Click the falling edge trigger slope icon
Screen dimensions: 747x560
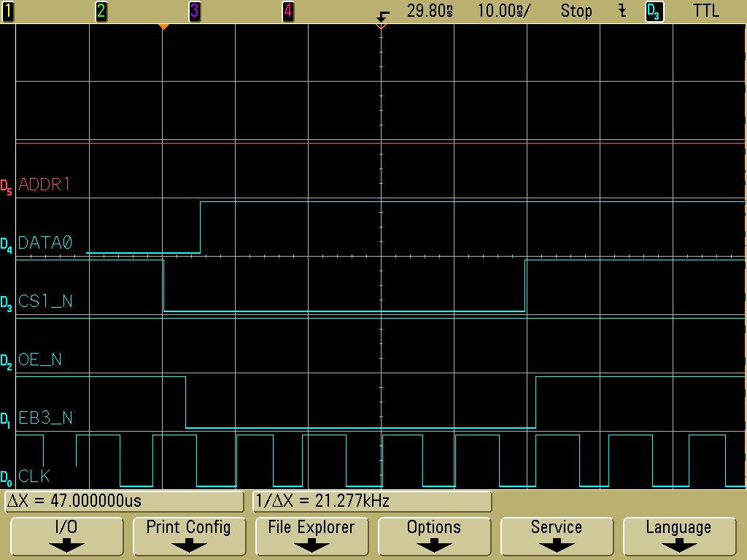tap(622, 11)
